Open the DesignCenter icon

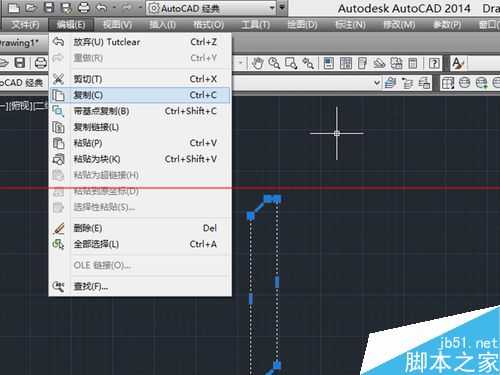346,63
